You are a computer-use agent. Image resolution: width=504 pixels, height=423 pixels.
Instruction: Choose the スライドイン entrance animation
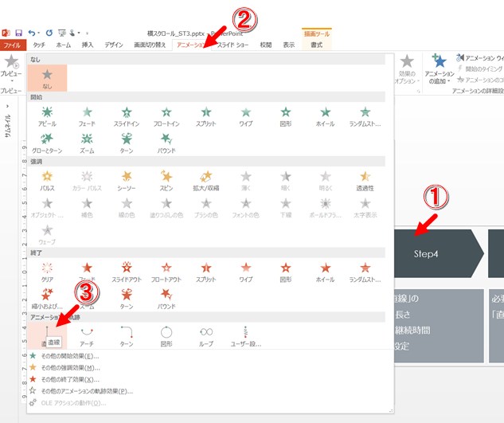click(127, 117)
